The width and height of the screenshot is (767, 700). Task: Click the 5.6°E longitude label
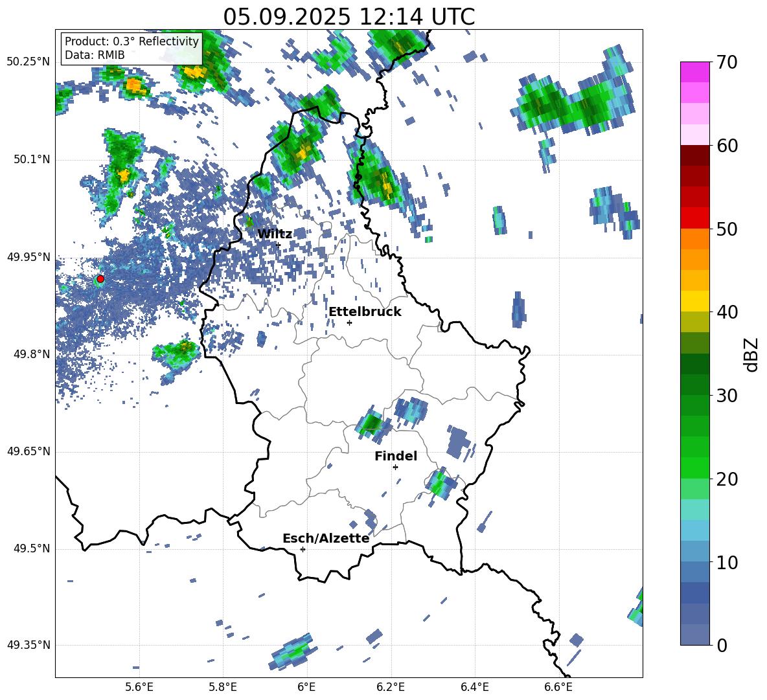coord(139,687)
